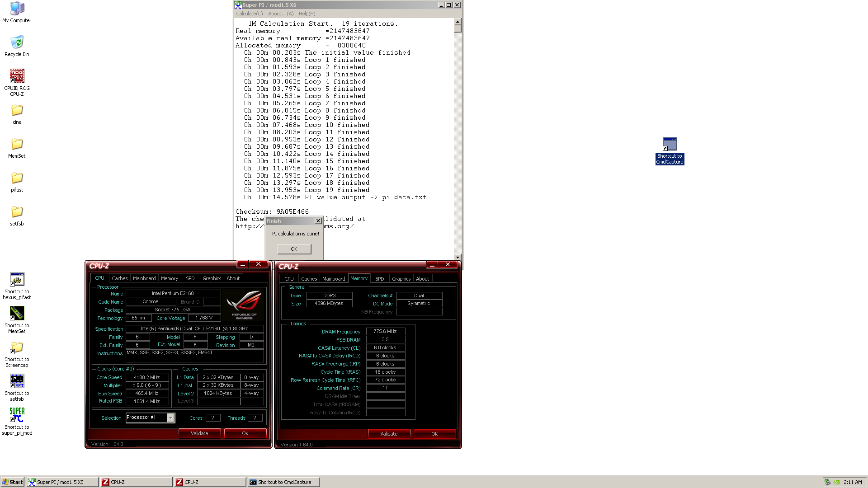The image size is (868, 488).
Task: Click OK in left CPU-Z window
Action: click(245, 433)
